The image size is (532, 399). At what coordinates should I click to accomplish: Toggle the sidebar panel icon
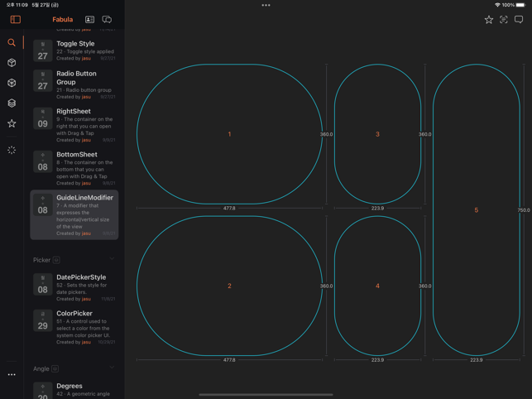(15, 19)
